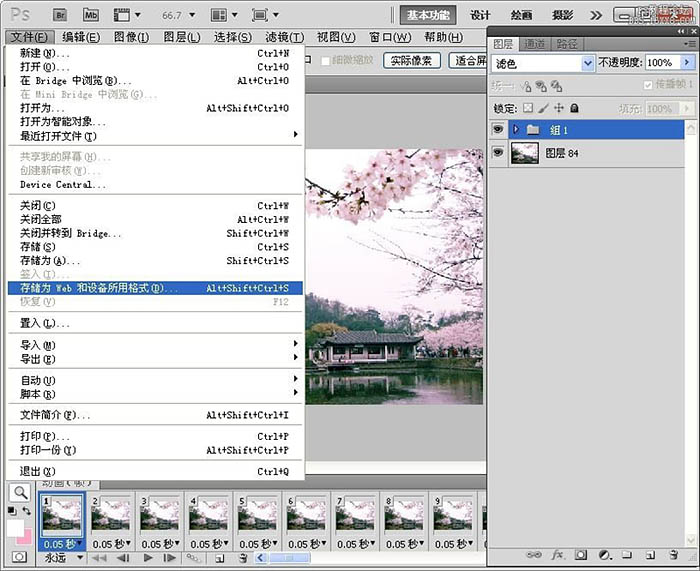Create new adjustment layer icon
This screenshot has width=700, height=571.
[603, 553]
